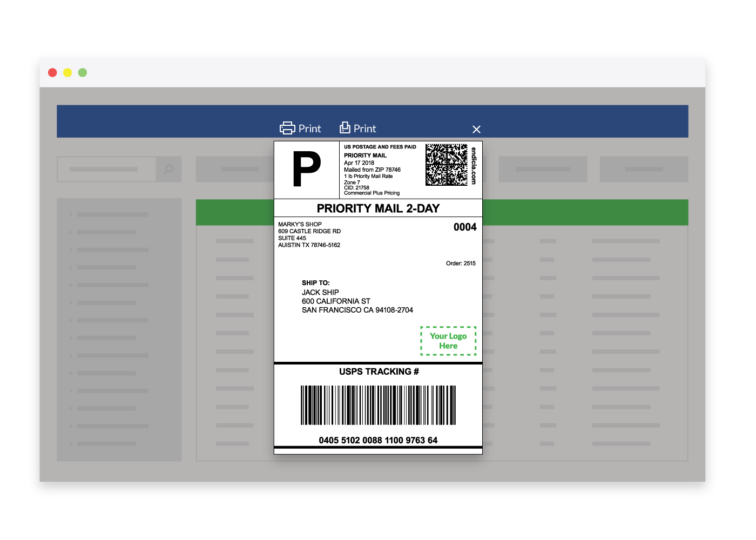
Task: Click the 'US POSTAGE AND FEES PAID' text
Action: (x=380, y=147)
